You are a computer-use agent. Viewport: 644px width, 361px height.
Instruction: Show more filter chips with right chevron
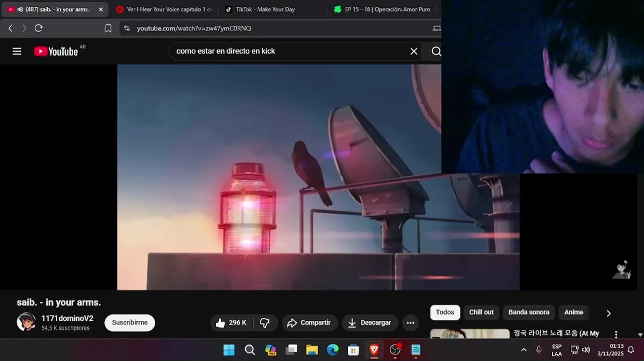tap(608, 313)
